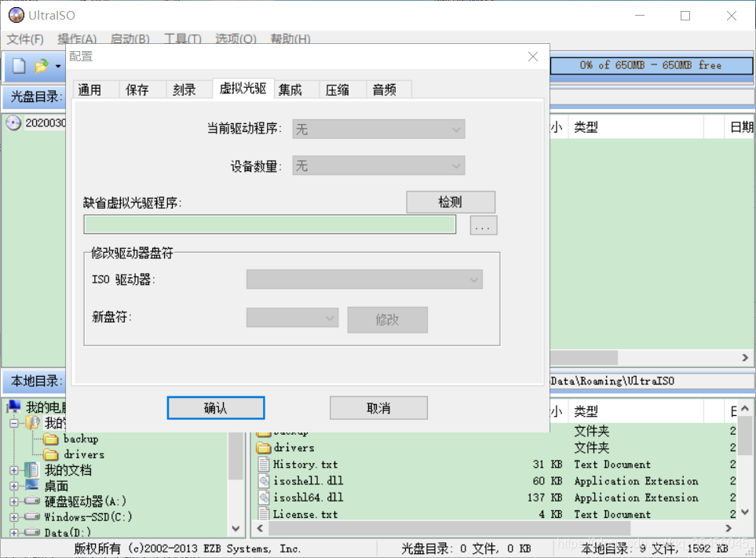Click the local path field showing Roaming\UltraISO
The width and height of the screenshot is (756, 558).
(651, 381)
